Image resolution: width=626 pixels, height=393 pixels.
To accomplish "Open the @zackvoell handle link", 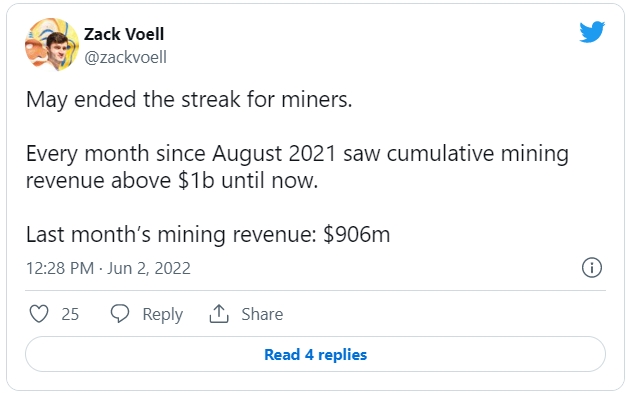I will (125, 58).
